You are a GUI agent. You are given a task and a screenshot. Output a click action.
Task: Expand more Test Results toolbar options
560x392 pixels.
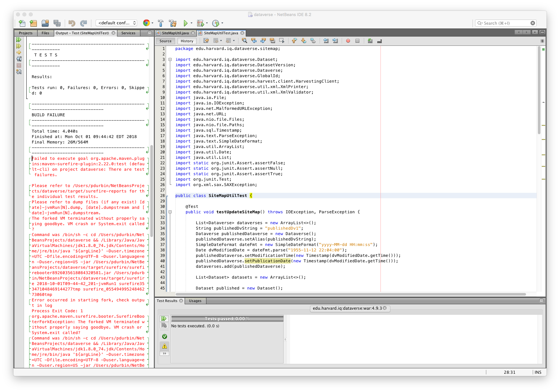(164, 354)
